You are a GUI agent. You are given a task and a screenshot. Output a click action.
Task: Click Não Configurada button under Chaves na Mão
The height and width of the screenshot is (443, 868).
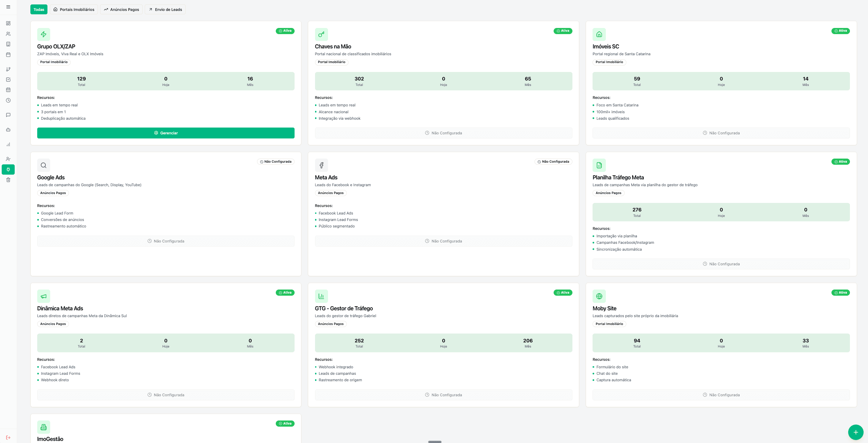tap(443, 133)
